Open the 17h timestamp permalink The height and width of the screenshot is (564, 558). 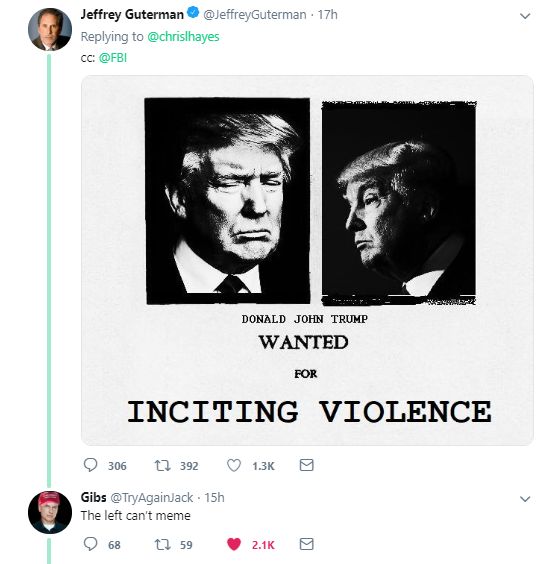327,15
